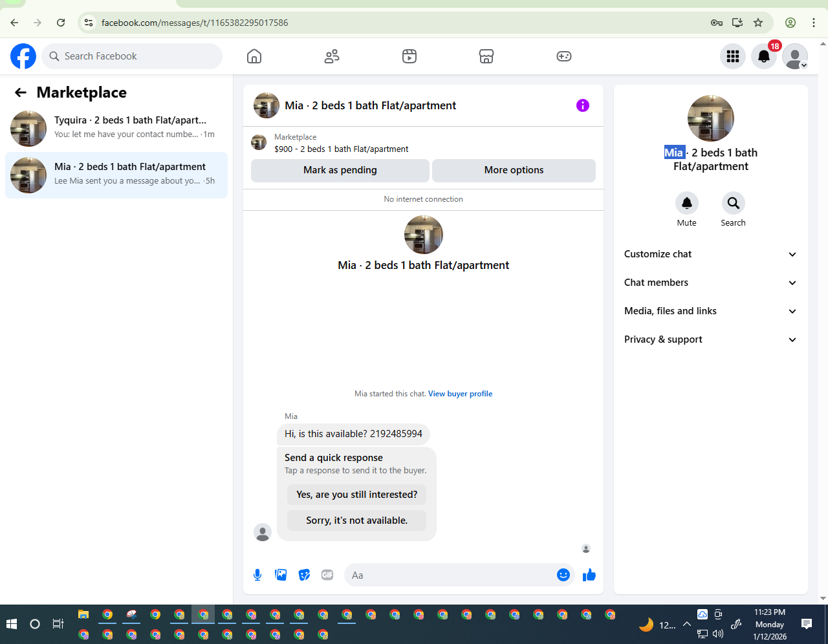828x644 pixels.
Task: Expand Media, files and links section
Action: (710, 311)
